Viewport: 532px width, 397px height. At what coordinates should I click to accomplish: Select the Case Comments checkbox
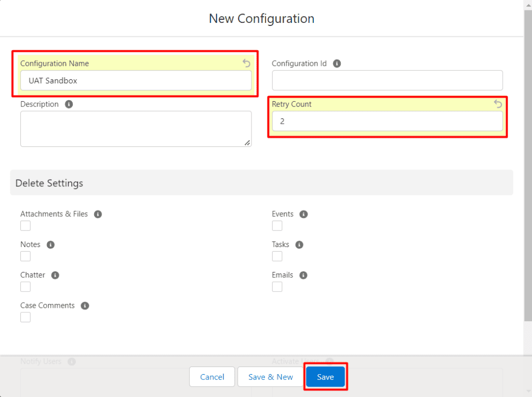pos(25,317)
